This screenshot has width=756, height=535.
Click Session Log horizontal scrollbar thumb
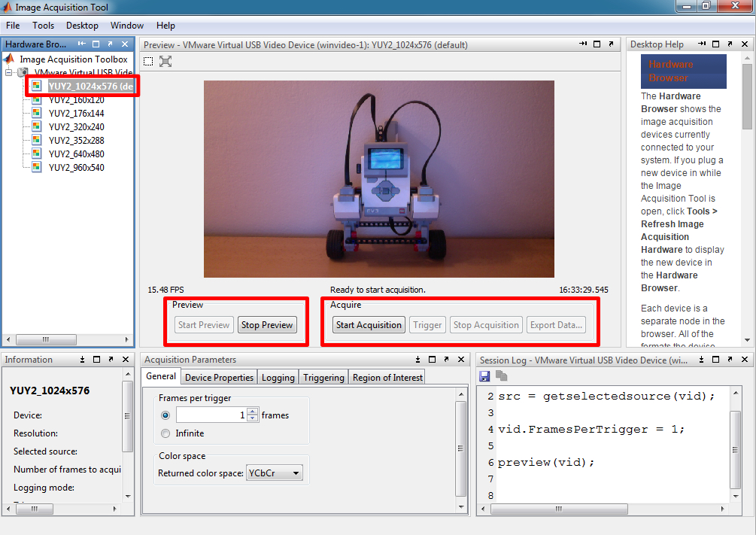click(559, 509)
